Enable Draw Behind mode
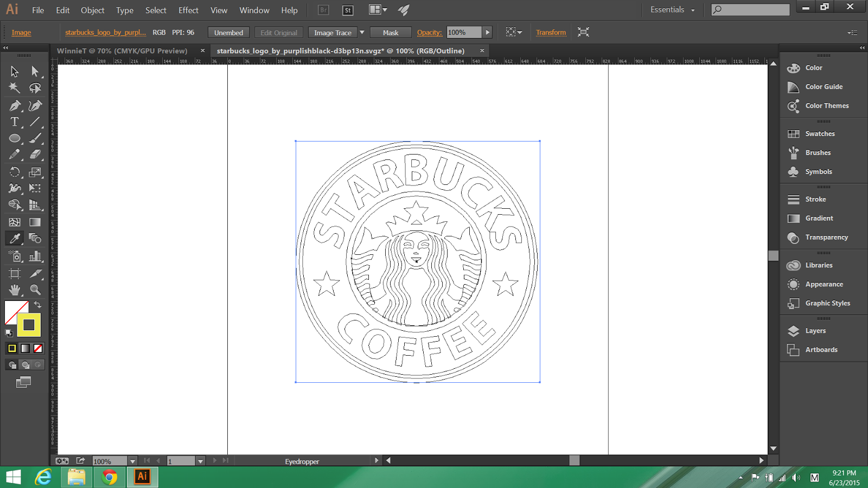This screenshot has height=488, width=868. coord(25,365)
